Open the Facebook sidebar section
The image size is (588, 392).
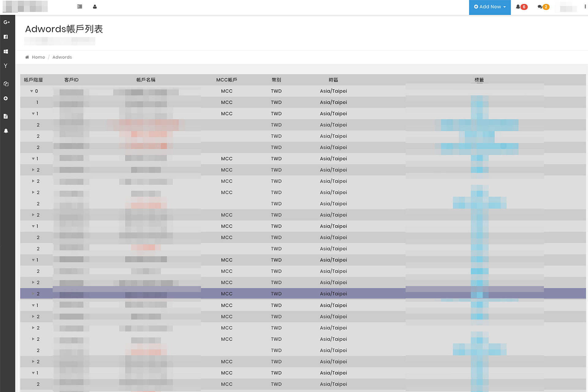(x=6, y=37)
